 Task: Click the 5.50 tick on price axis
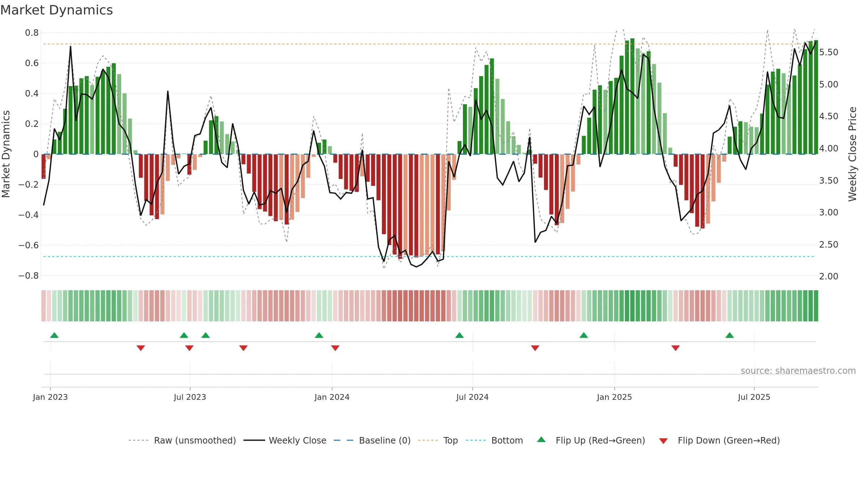coord(829,52)
